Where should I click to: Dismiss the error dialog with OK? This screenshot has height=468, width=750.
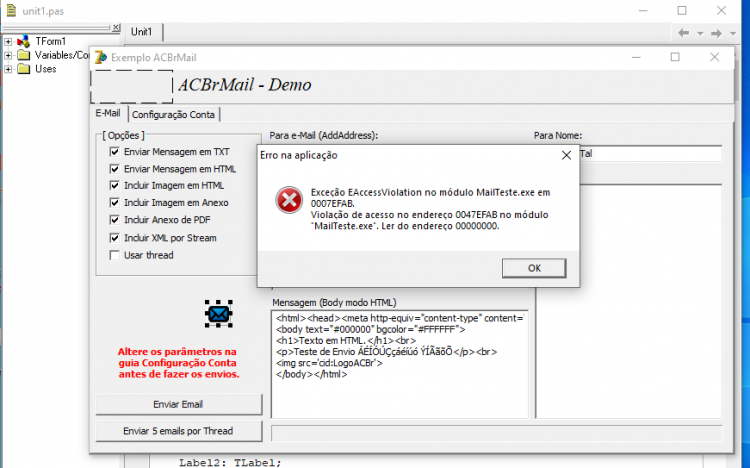(x=534, y=268)
